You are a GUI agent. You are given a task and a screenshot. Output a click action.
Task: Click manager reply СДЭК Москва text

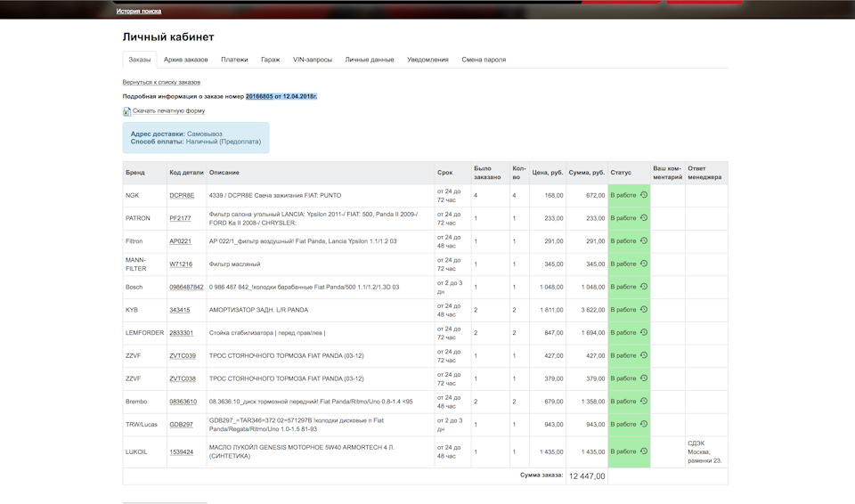point(704,451)
